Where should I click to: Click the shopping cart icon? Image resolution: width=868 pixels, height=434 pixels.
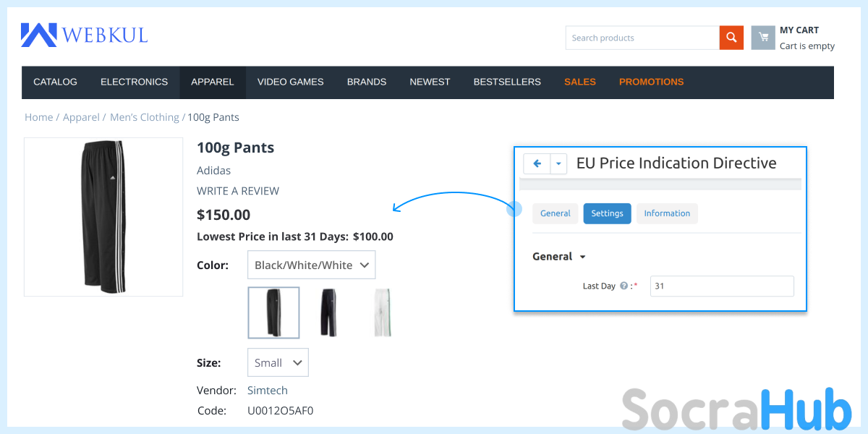[x=763, y=38]
